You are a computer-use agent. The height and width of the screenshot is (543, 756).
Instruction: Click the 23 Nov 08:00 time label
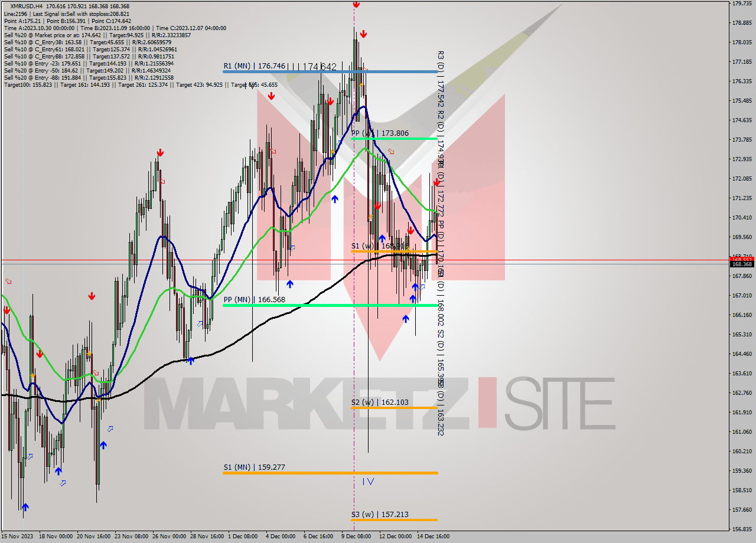pos(131,537)
